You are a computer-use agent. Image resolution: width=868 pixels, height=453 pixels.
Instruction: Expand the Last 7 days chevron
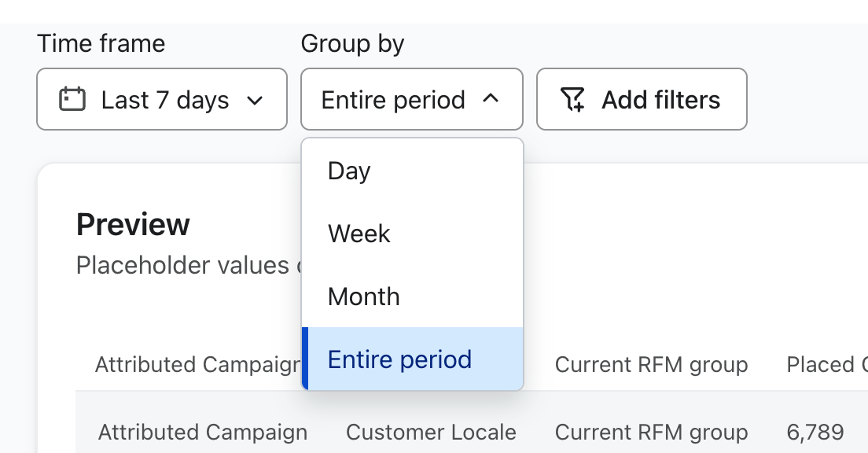click(255, 101)
